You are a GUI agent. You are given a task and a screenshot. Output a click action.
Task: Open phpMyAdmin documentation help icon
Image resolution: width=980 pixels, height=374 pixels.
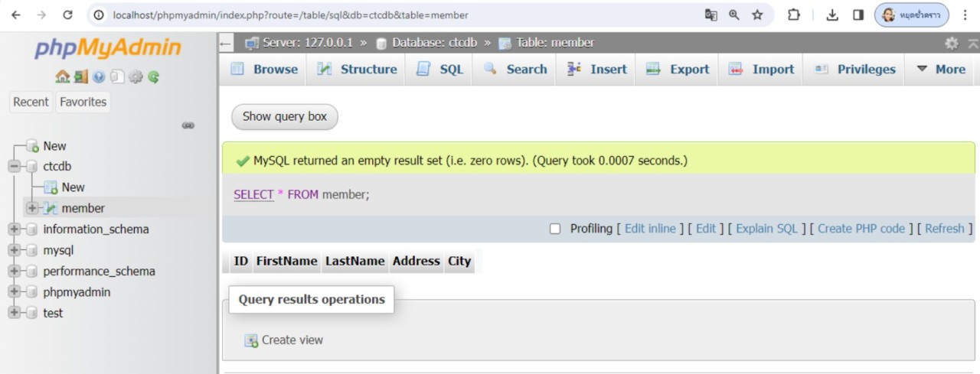point(99,76)
